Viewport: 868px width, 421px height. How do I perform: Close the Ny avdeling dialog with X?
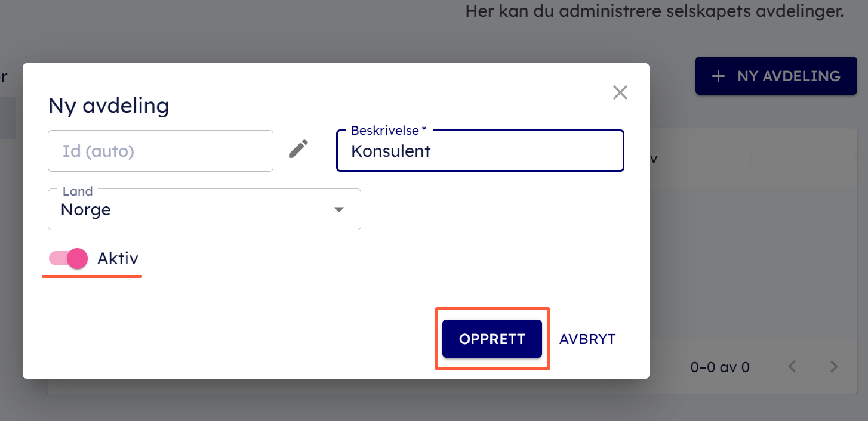(620, 92)
